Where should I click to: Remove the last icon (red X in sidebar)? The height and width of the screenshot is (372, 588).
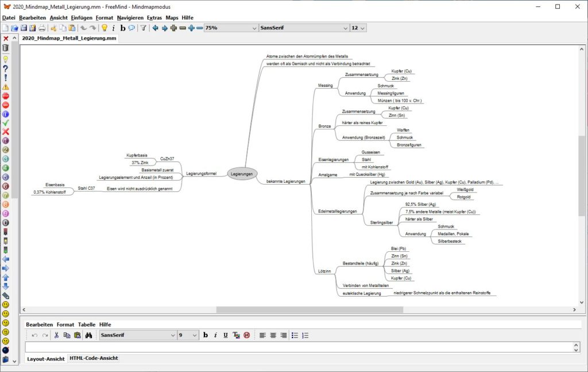click(x=6, y=39)
